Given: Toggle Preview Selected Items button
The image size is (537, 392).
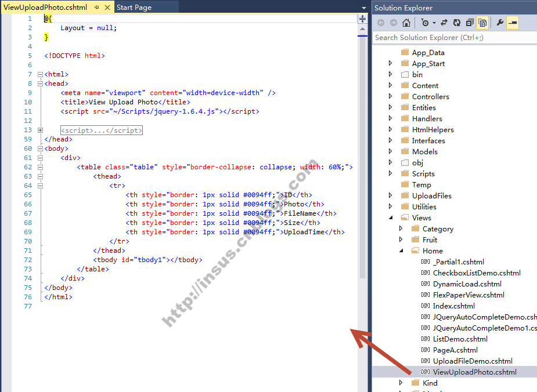Looking at the screenshot, I should click(513, 23).
